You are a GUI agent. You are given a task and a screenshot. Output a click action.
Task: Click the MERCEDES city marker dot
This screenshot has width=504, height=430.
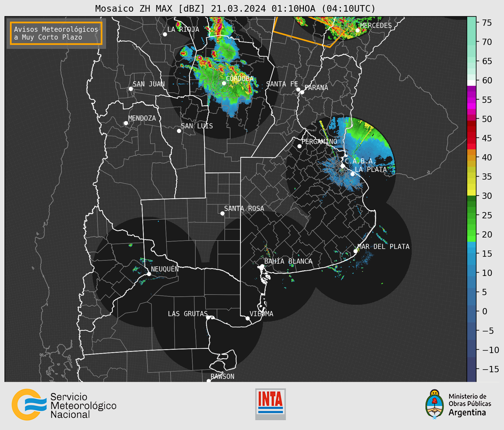click(358, 30)
